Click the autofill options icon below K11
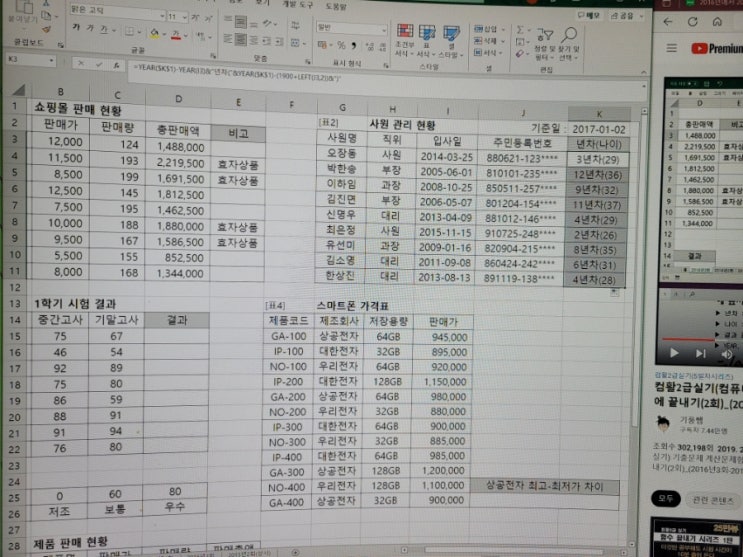 click(x=614, y=293)
